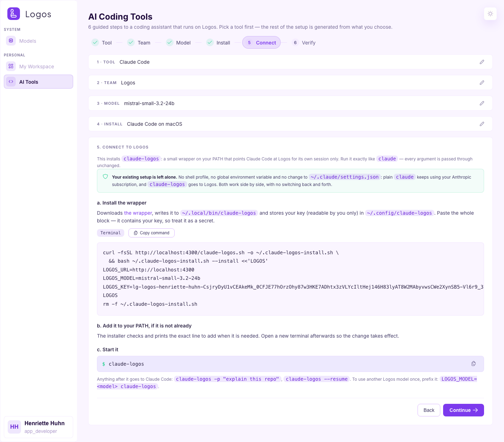The height and width of the screenshot is (442, 504).
Task: Click the Back button
Action: 429,410
